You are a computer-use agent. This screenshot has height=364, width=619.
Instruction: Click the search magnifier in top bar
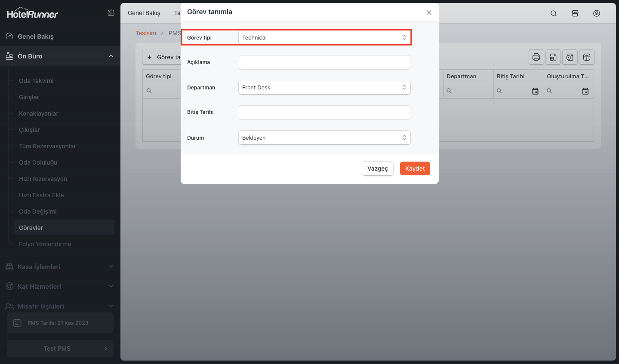554,13
